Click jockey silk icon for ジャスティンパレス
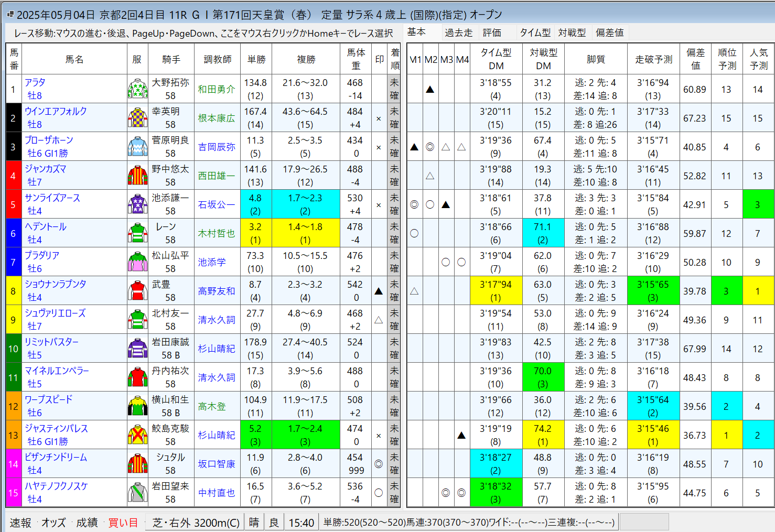The height and width of the screenshot is (532, 775). [x=137, y=435]
